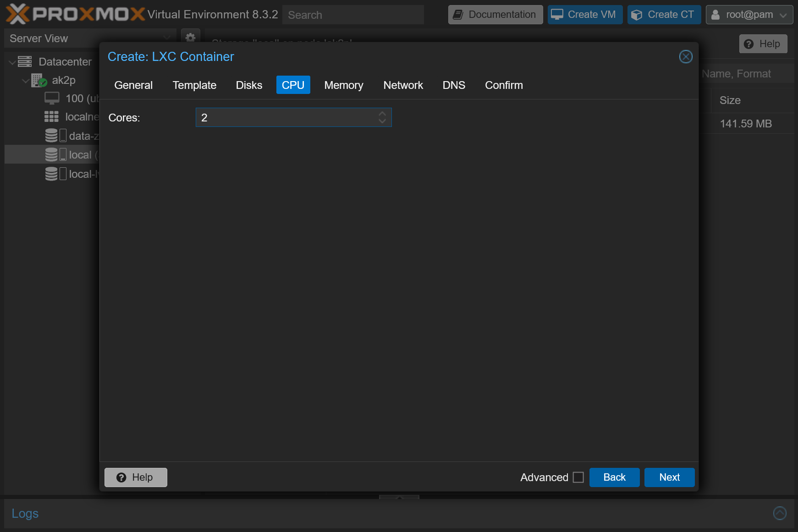Viewport: 798px width, 532px height.
Task: Switch to the Network tab
Action: (403, 85)
